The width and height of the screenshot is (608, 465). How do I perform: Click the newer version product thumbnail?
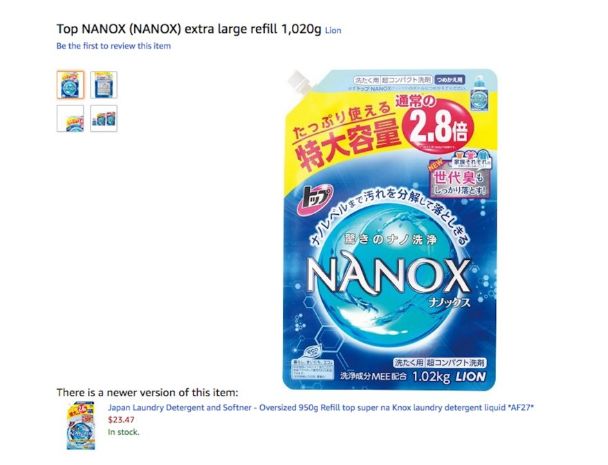point(81,426)
